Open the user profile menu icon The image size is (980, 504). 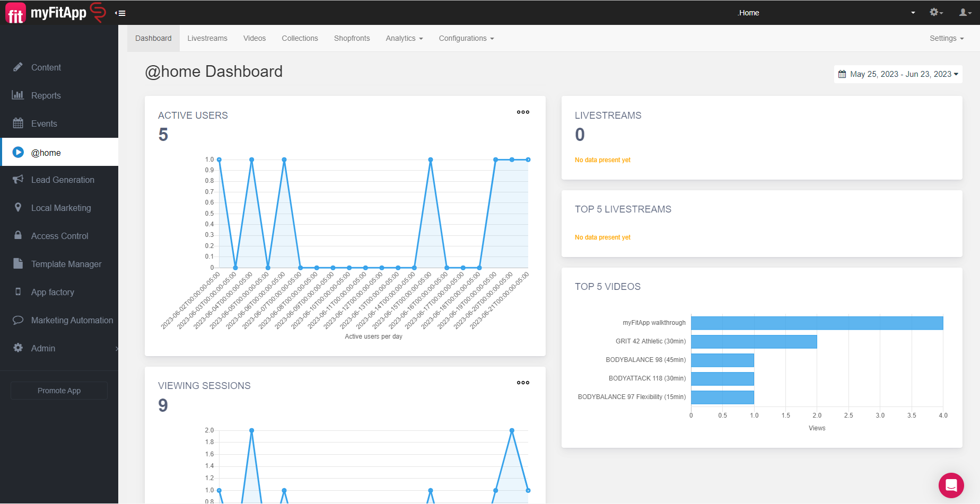tap(965, 12)
